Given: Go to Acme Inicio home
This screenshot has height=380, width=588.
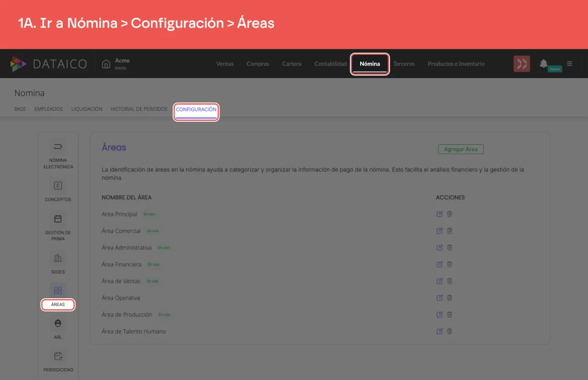Looking at the screenshot, I should (x=116, y=64).
